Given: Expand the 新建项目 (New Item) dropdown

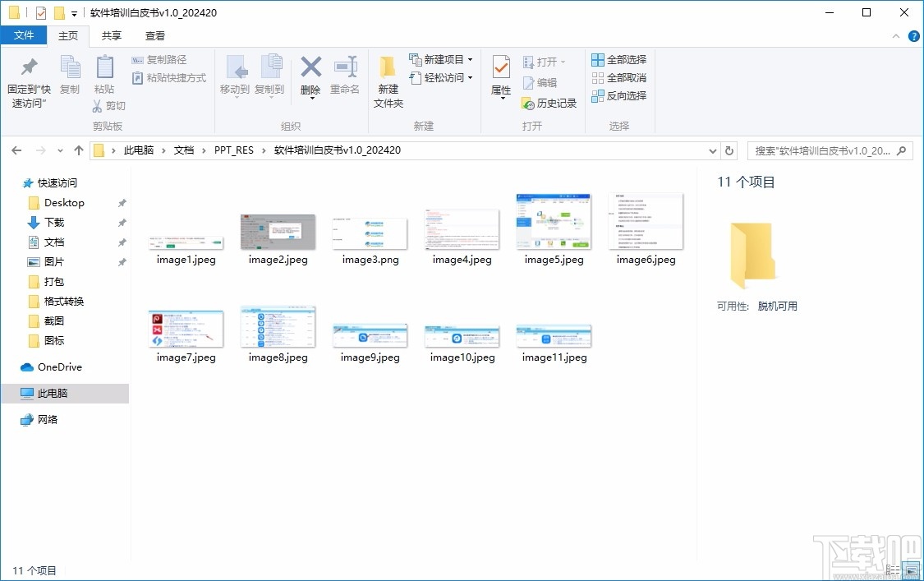Looking at the screenshot, I should coord(471,59).
